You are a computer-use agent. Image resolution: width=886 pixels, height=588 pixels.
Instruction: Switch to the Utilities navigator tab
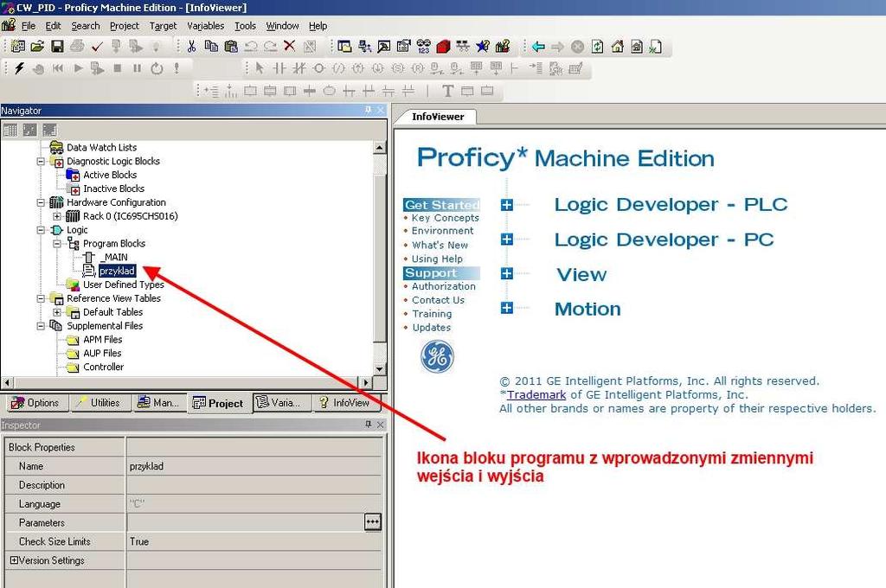100,403
